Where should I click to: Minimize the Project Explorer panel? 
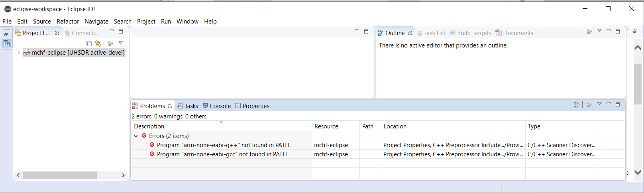(x=112, y=31)
